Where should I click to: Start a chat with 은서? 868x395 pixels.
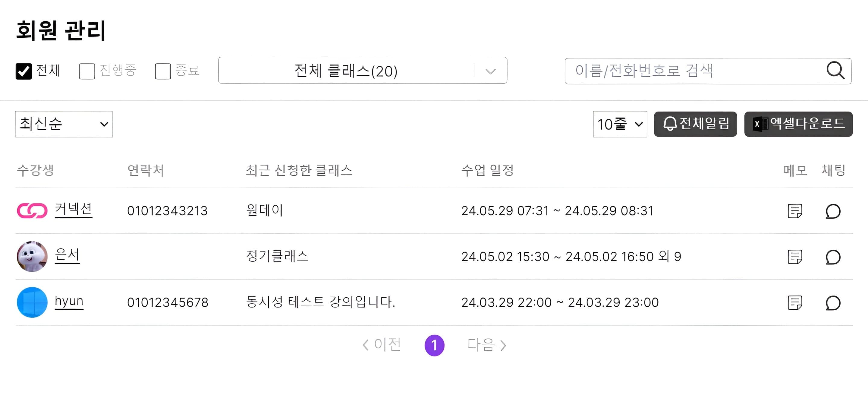833,257
